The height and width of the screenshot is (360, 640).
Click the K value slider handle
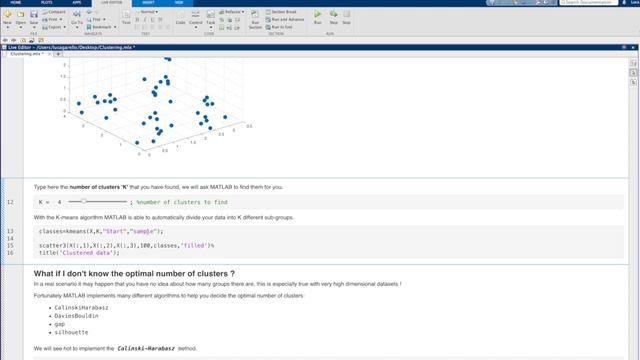[x=84, y=201]
